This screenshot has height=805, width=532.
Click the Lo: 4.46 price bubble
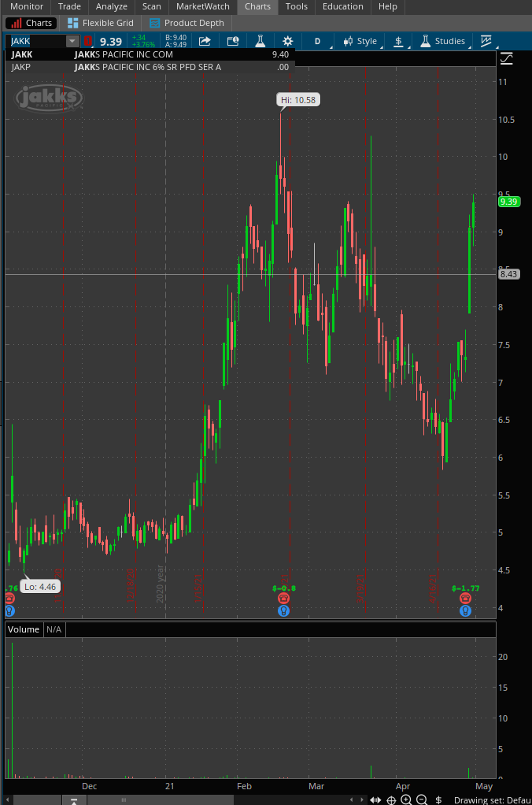[x=40, y=587]
